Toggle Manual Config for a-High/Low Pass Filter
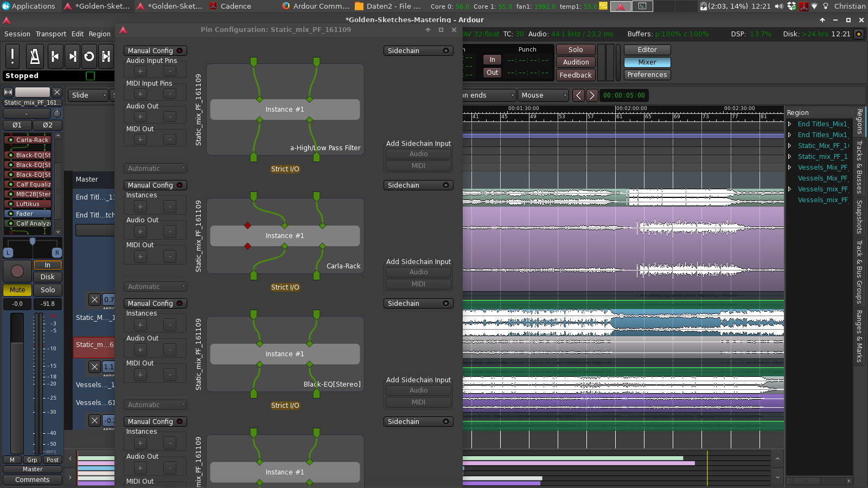This screenshot has height=488, width=868. (x=155, y=50)
